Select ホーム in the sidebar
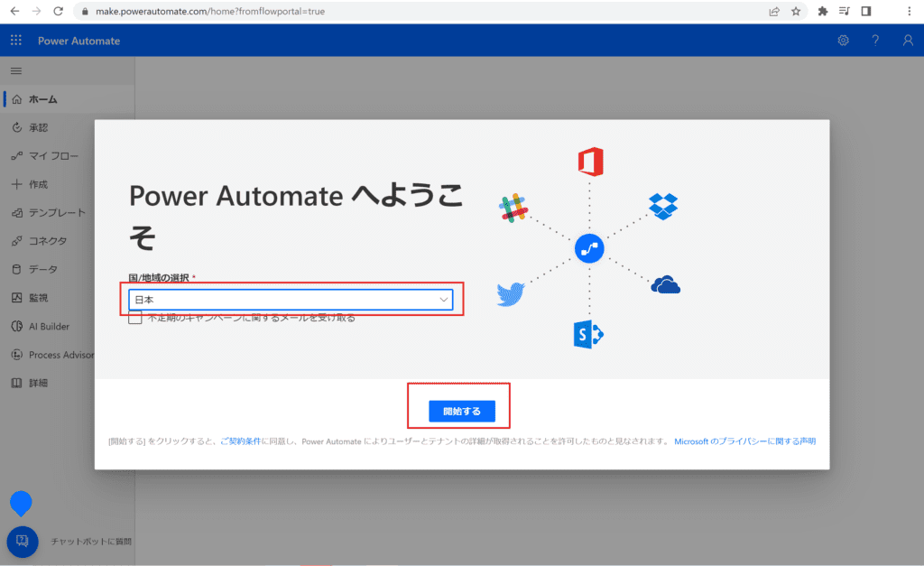The width and height of the screenshot is (924, 566). coord(43,99)
